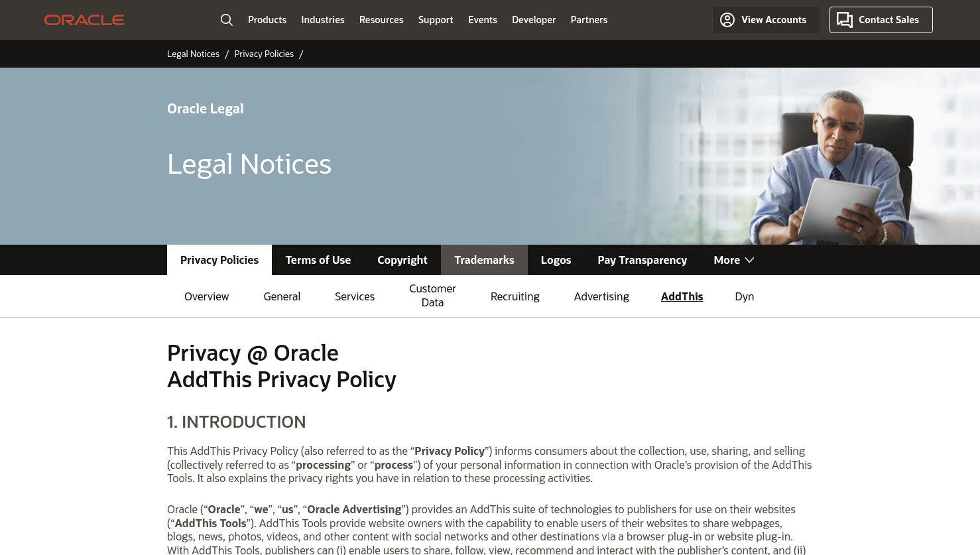This screenshot has width=980, height=555.
Task: Select the Pay Transparency tab
Action: click(x=643, y=260)
